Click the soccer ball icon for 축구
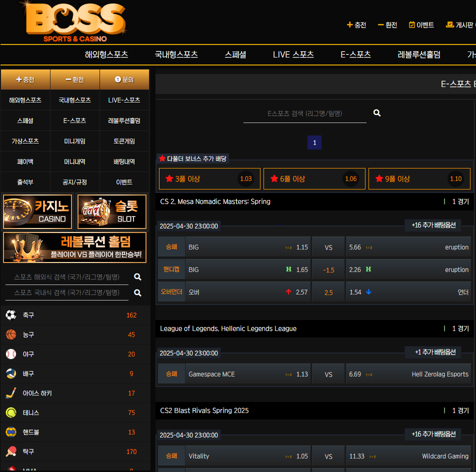This screenshot has height=472, width=476. click(x=11, y=315)
